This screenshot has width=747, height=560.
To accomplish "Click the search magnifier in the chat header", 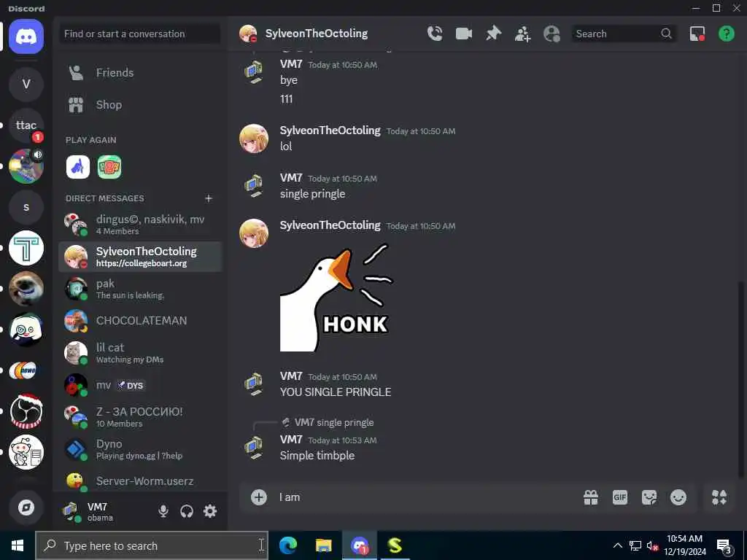I will [666, 34].
